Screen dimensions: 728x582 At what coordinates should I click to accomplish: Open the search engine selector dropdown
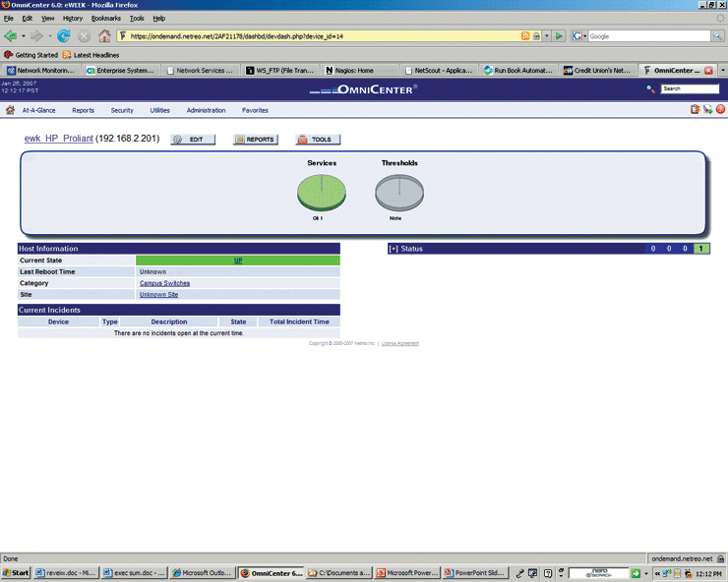(584, 35)
